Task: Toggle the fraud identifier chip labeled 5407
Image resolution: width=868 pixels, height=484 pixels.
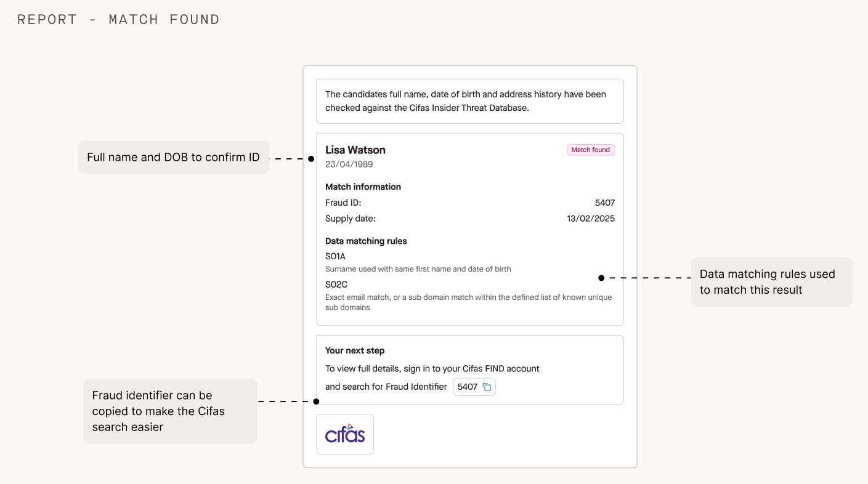Action: (474, 386)
